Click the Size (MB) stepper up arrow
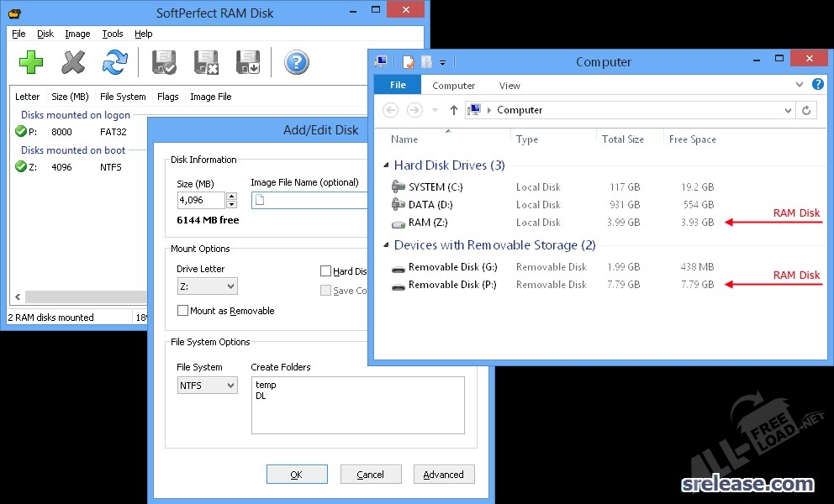This screenshot has width=834, height=504. 231,197
